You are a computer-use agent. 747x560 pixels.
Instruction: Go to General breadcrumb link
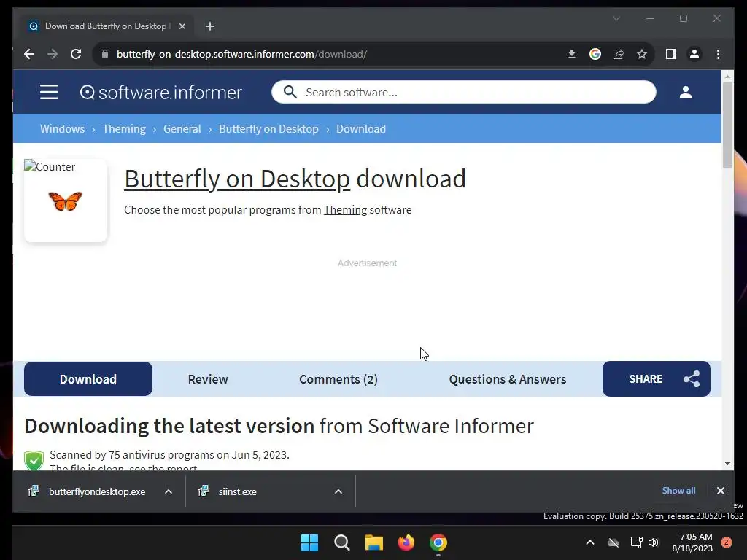click(x=182, y=129)
